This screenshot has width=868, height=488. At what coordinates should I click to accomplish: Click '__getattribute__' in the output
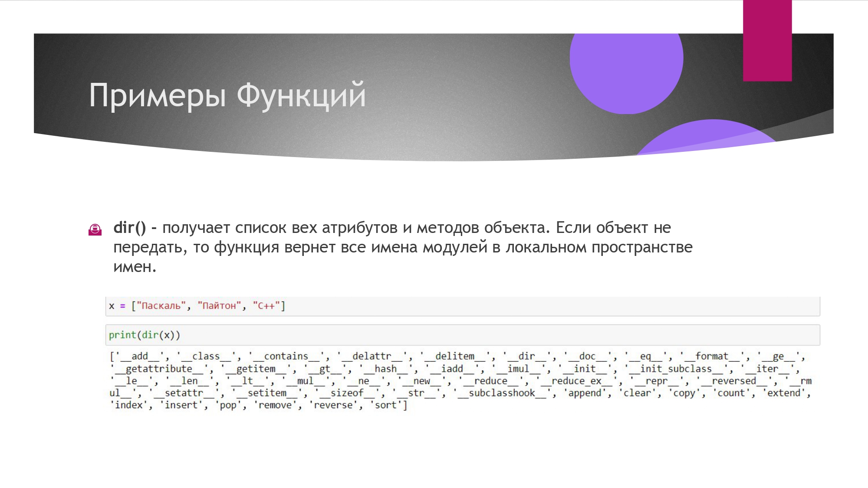coord(159,369)
